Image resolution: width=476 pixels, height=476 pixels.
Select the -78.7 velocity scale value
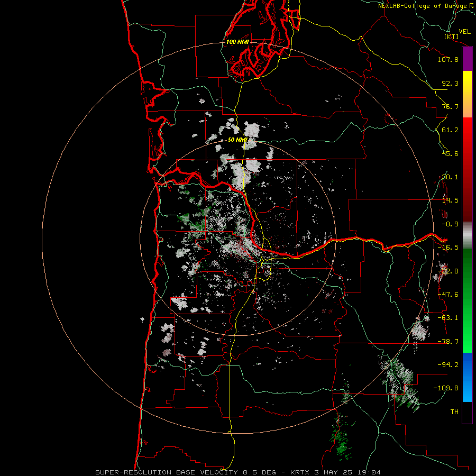click(448, 342)
